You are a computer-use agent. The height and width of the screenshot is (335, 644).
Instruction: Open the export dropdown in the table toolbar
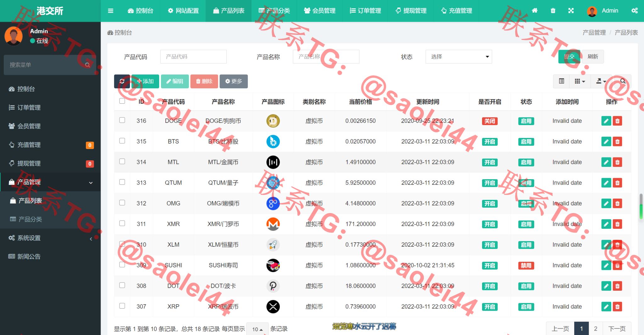[601, 81]
